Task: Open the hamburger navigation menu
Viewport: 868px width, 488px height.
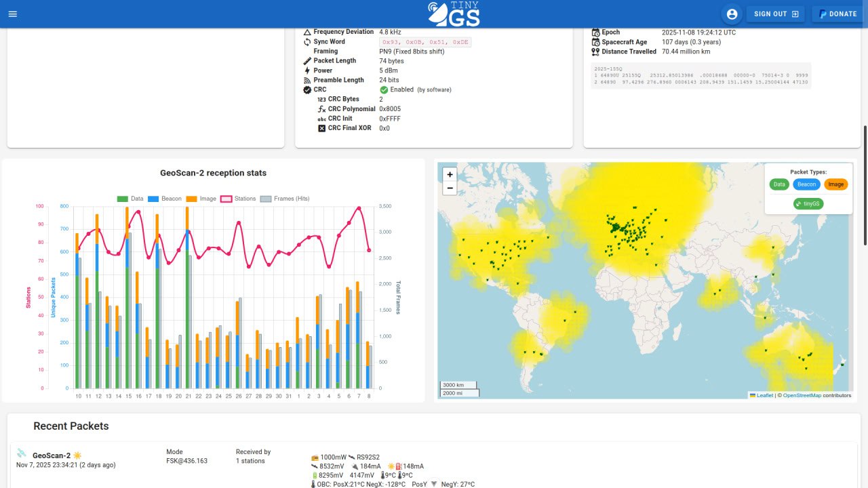Action: (x=13, y=14)
